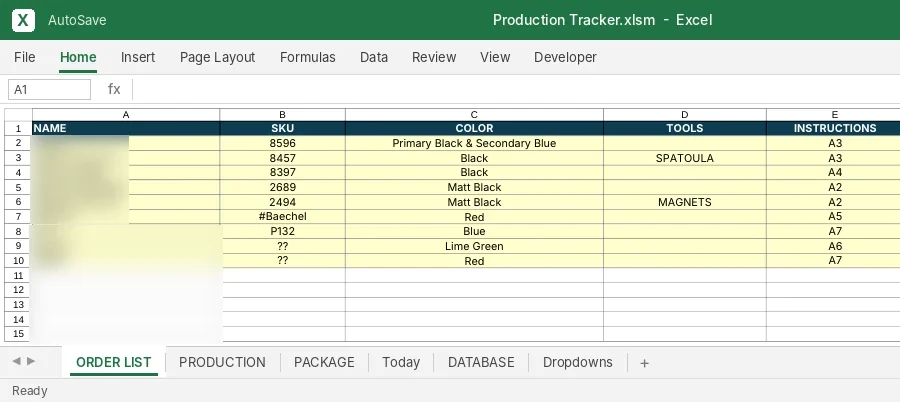Image resolution: width=900 pixels, height=402 pixels.
Task: Click the select-all corner box
Action: 18,115
